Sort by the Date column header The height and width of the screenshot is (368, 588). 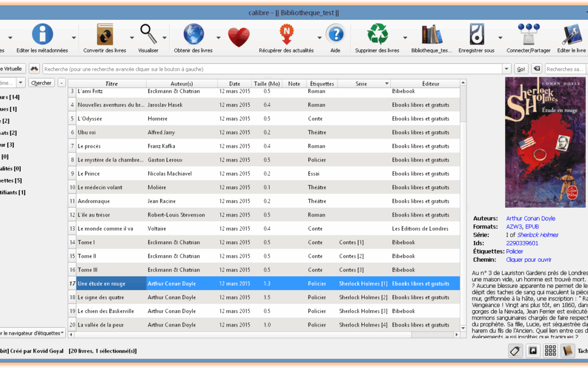pos(234,83)
